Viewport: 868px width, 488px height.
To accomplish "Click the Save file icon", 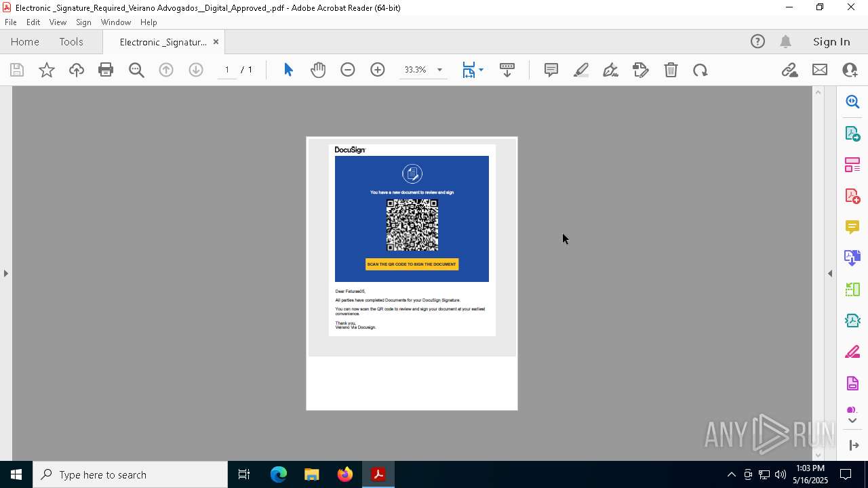I will point(17,70).
